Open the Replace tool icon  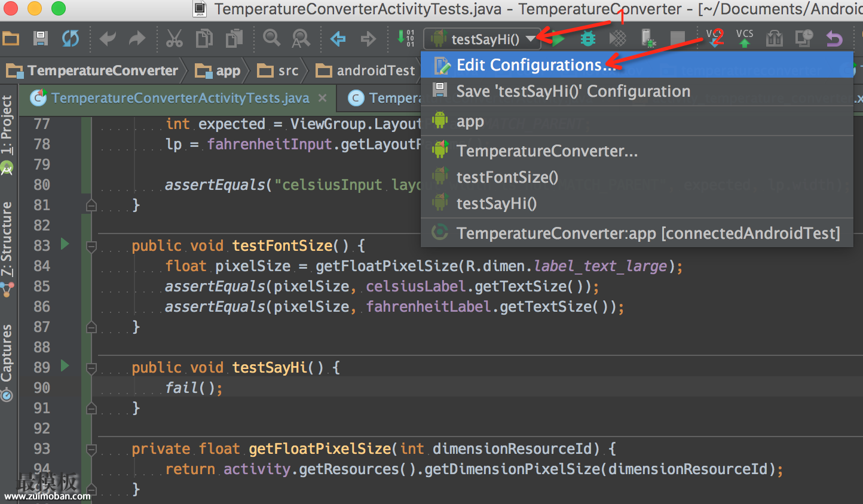pyautogui.click(x=301, y=39)
